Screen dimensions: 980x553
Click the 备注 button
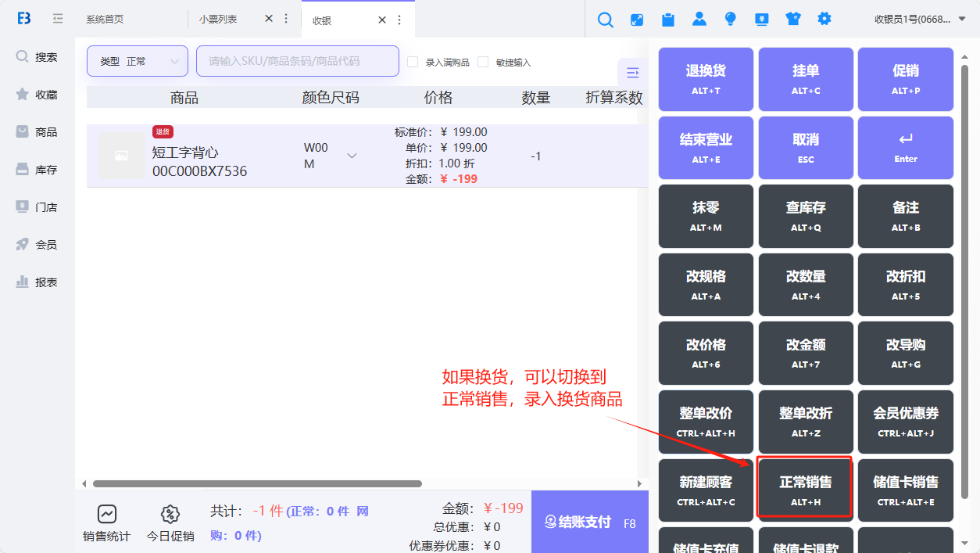(906, 216)
